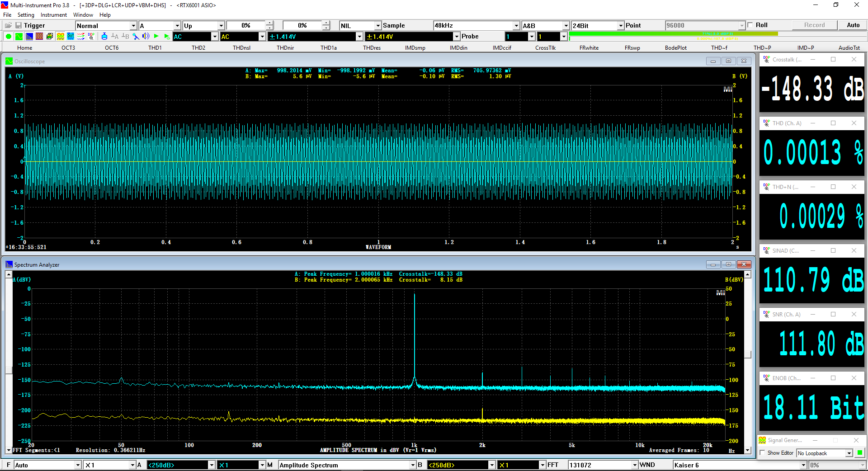Toggle the green signal generator output button
The image size is (868, 471).
coord(860,453)
